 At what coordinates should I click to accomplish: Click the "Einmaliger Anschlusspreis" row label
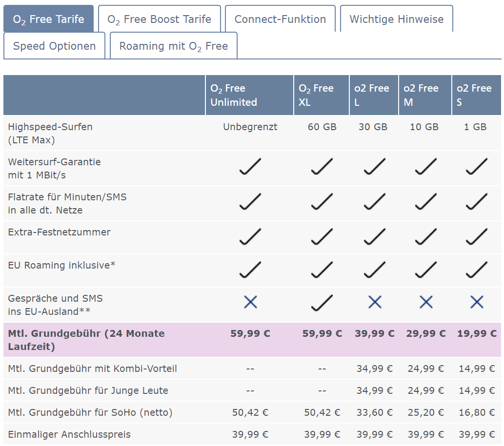pos(69,434)
